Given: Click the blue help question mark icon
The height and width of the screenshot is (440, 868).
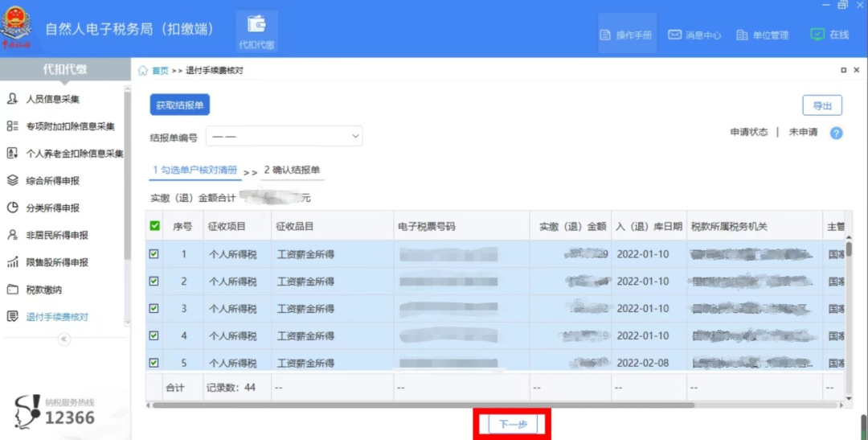Looking at the screenshot, I should coord(836,133).
